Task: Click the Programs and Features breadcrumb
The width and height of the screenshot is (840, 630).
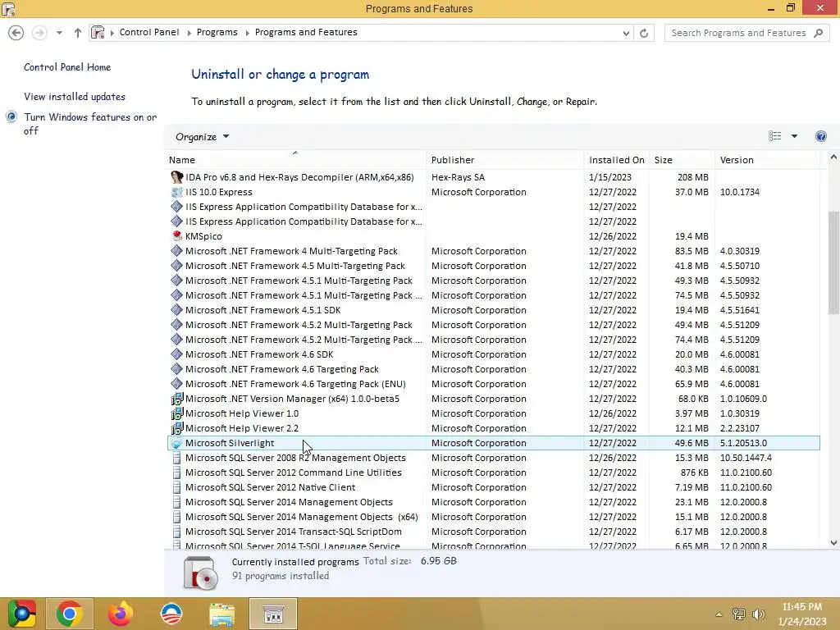Action: tap(306, 32)
